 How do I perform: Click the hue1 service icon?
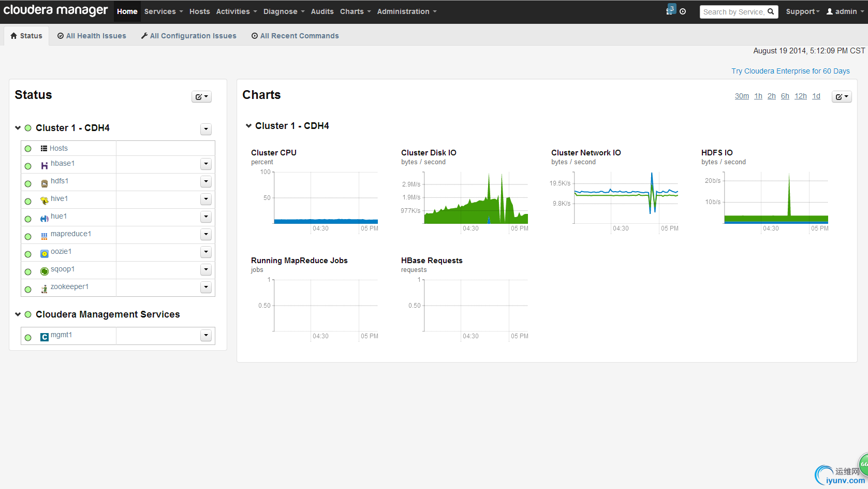[44, 219]
